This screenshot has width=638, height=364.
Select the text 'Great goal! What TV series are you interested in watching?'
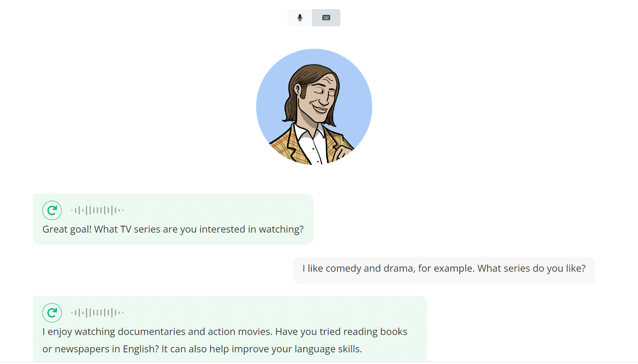(173, 229)
